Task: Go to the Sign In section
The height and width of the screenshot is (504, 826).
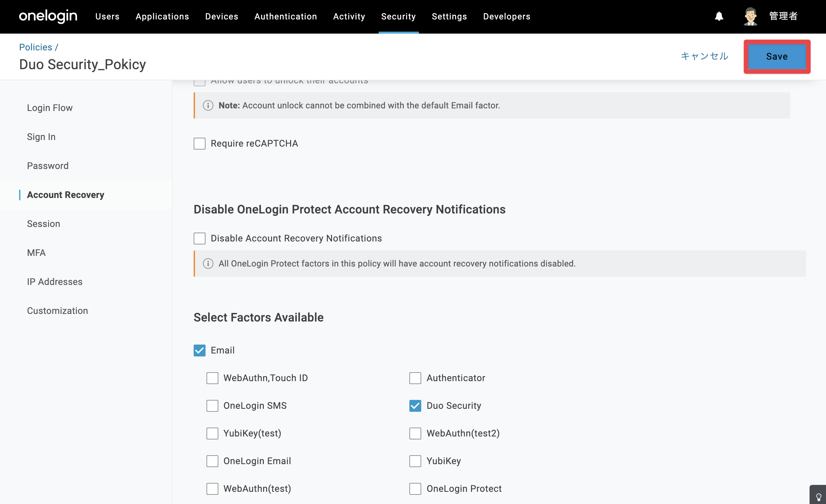Action: tap(41, 137)
